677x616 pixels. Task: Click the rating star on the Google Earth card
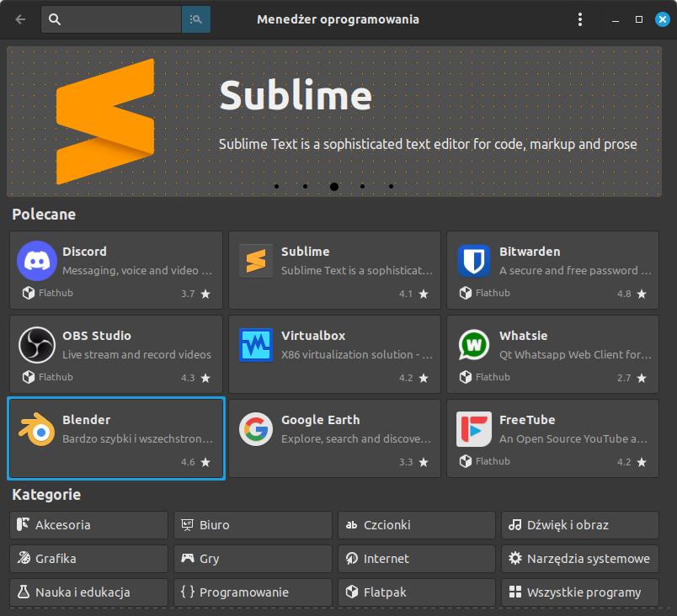[424, 462]
